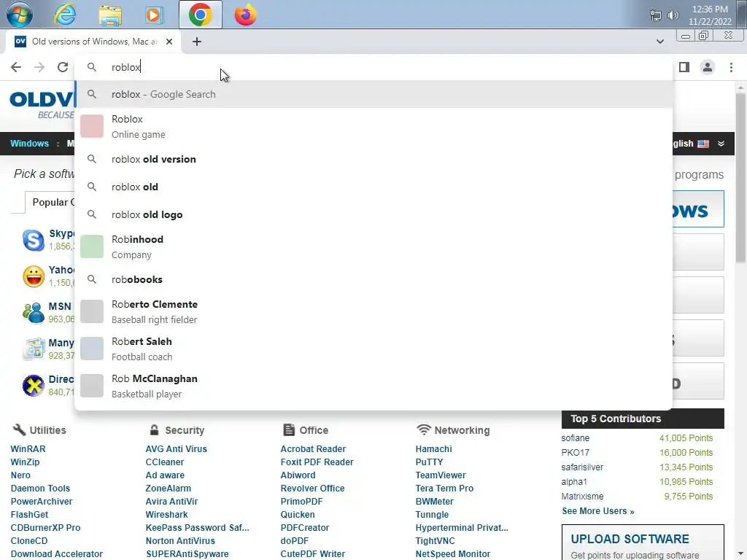Select the 'robobooks' suggestion
The height and width of the screenshot is (560, 747).
pyautogui.click(x=373, y=279)
